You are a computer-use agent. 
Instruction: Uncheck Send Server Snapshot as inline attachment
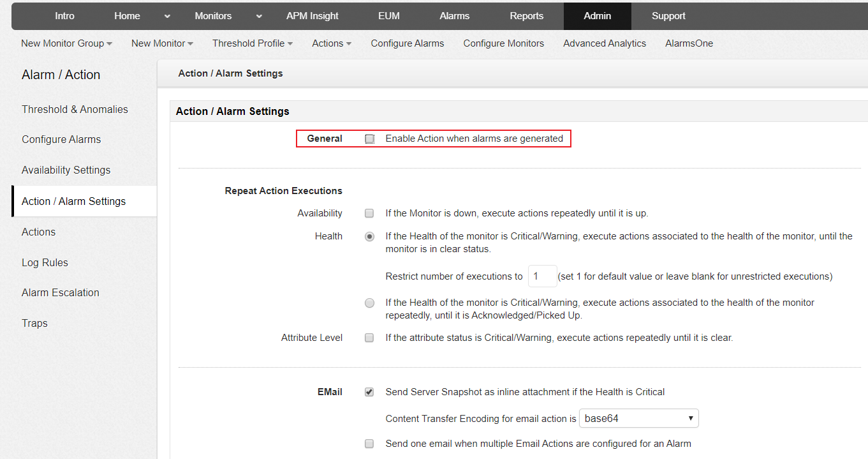(x=369, y=392)
